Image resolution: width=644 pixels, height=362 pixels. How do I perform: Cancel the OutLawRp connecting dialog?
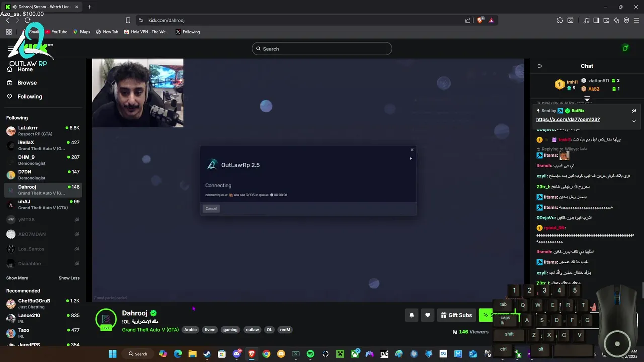tap(211, 208)
